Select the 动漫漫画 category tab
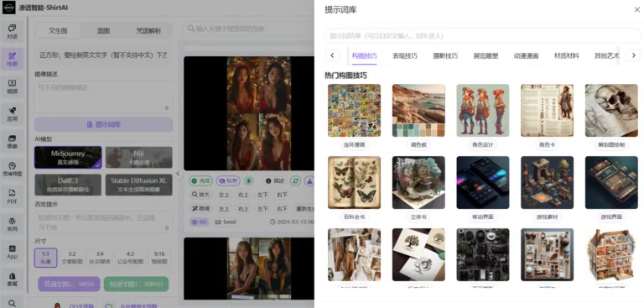This screenshot has height=308, width=644. click(526, 56)
